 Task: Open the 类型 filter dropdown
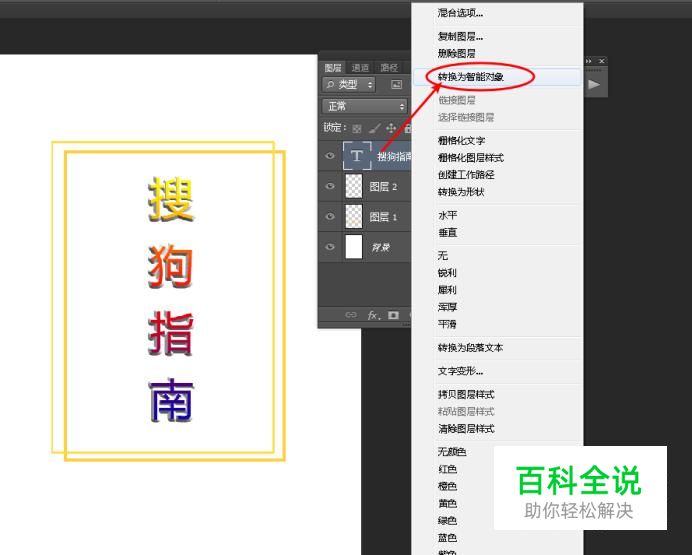pos(349,84)
